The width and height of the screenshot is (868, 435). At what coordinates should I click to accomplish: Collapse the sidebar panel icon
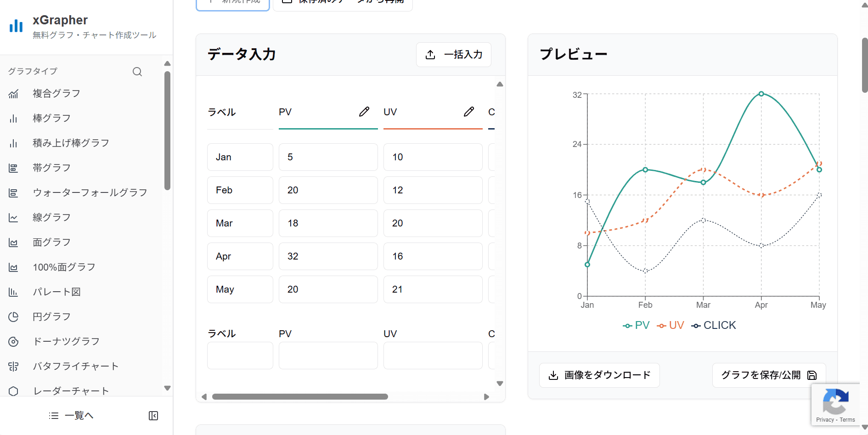(153, 416)
